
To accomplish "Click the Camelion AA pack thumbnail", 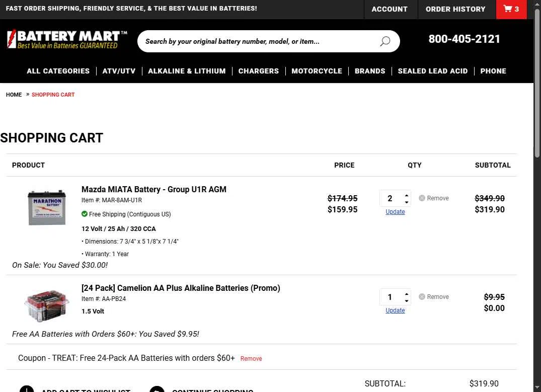I will coord(47,306).
